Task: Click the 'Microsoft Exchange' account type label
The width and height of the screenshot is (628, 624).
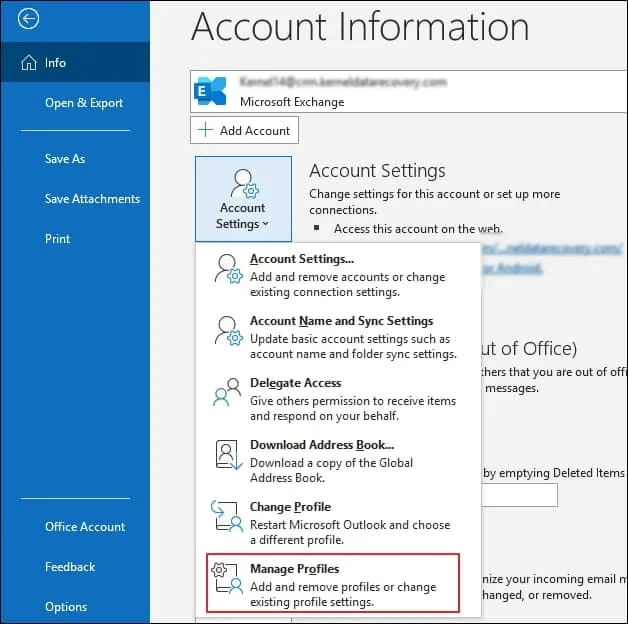Action: point(292,102)
